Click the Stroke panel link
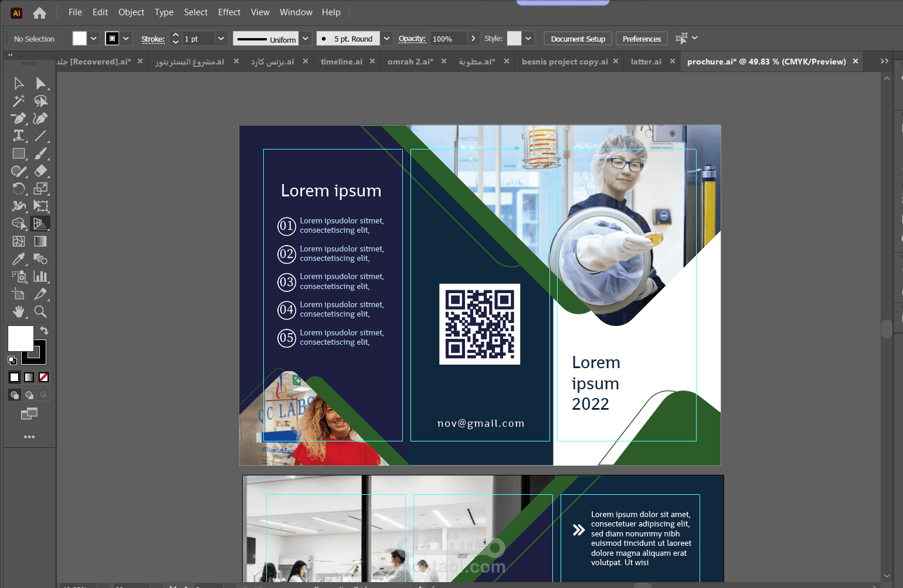The image size is (903, 588). click(x=153, y=39)
